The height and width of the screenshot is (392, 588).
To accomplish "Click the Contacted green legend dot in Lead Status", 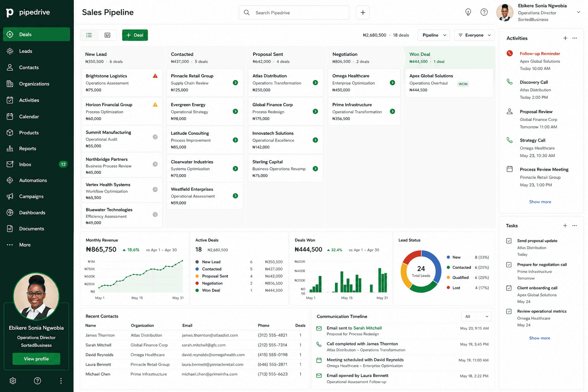I will (448, 267).
